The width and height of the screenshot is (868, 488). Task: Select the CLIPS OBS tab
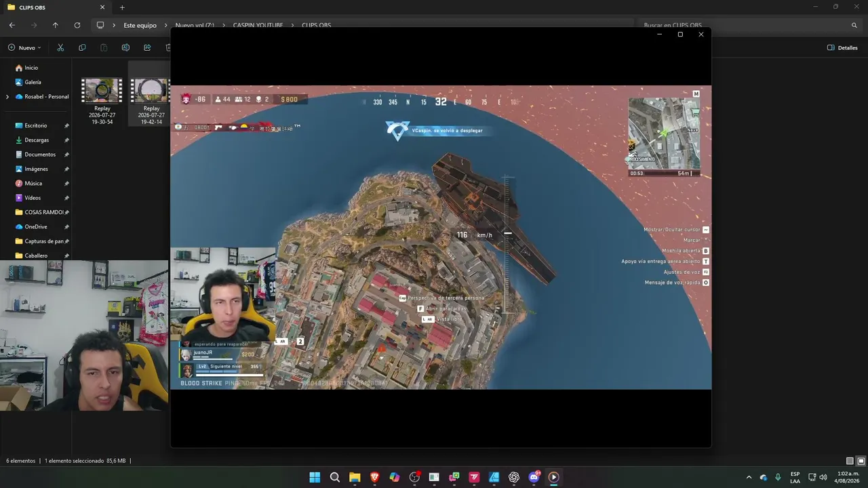(56, 7)
